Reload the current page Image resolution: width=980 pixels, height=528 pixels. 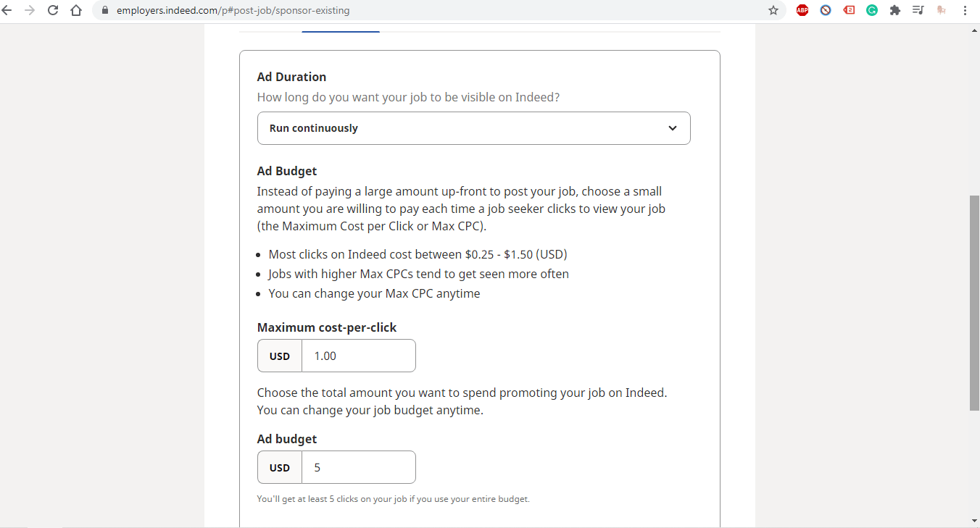click(x=52, y=10)
